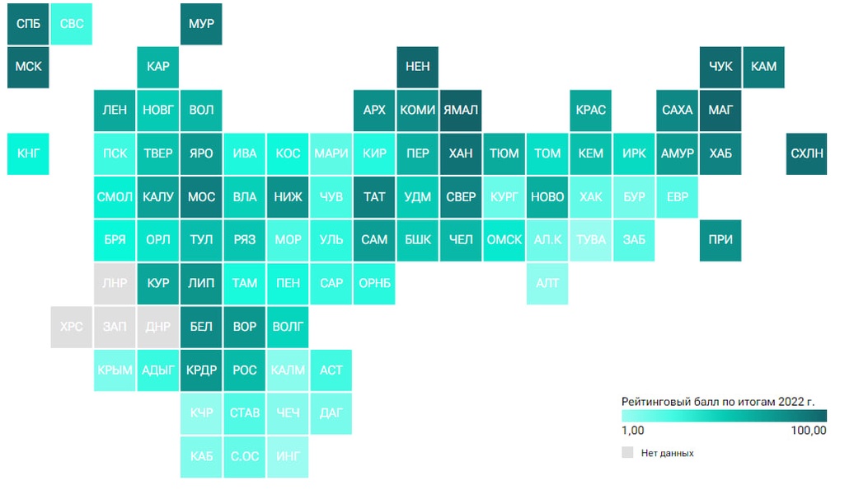Screen dimensions: 868x495
Task: Click the СХЛН region tile
Action: click(806, 153)
